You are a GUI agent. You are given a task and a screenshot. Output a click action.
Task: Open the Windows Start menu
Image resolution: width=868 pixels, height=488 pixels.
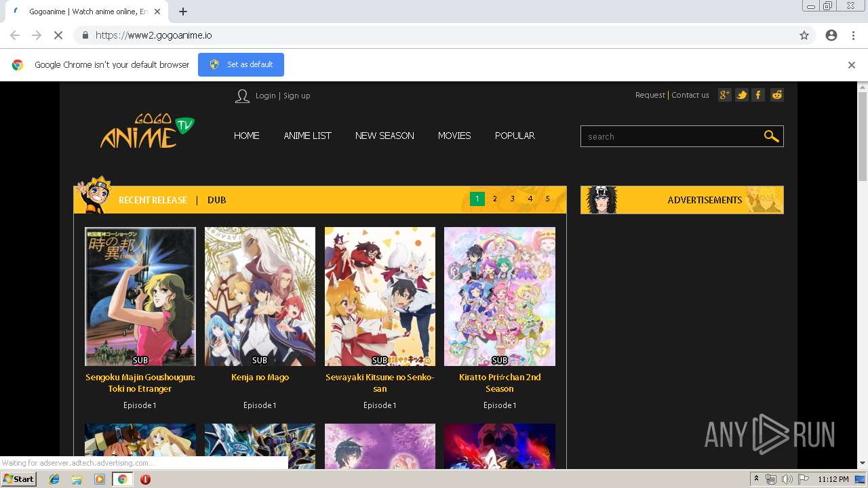18,479
